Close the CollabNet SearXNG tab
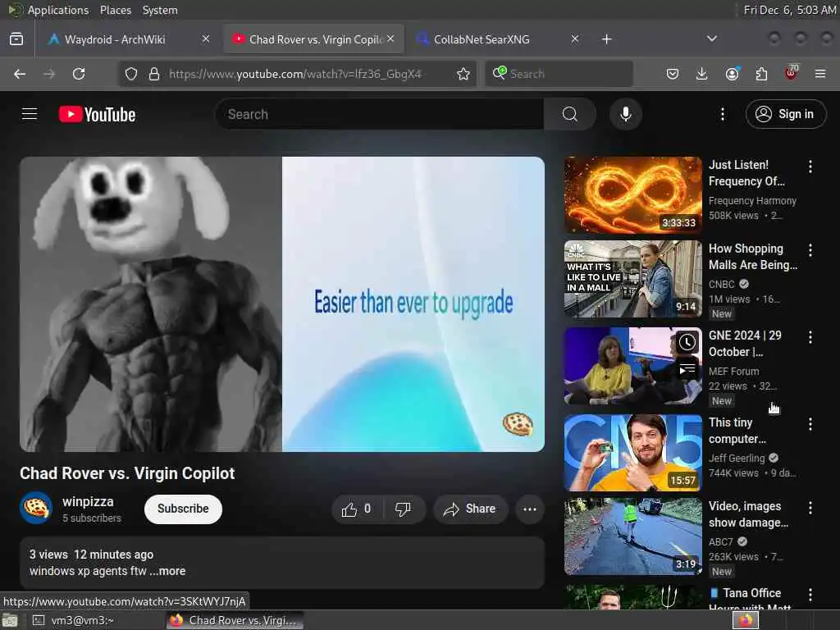 [x=575, y=39]
